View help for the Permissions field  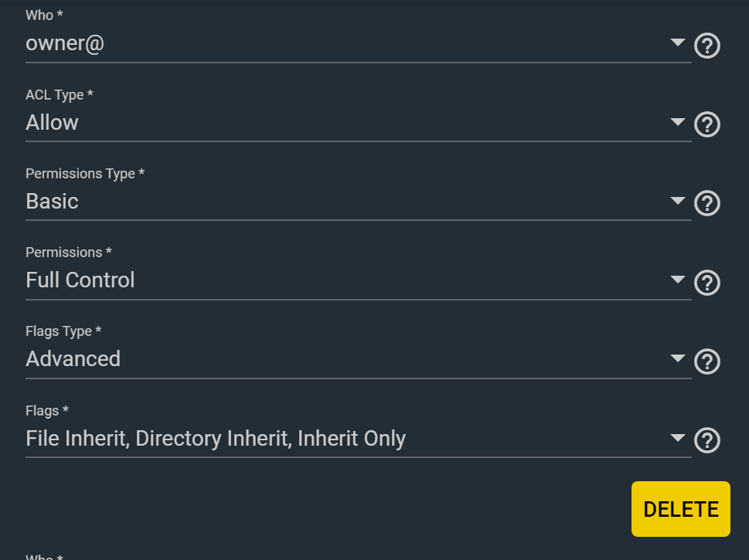707,283
